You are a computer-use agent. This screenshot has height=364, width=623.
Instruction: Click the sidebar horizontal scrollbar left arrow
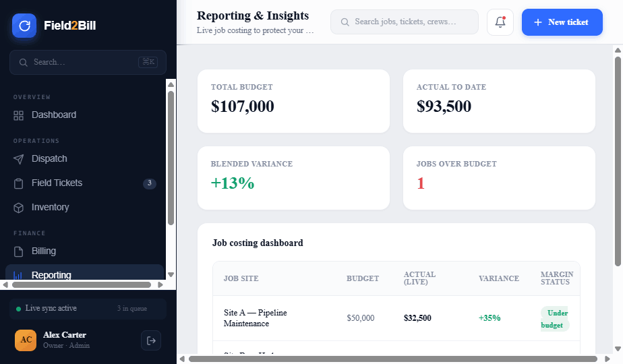[5, 284]
